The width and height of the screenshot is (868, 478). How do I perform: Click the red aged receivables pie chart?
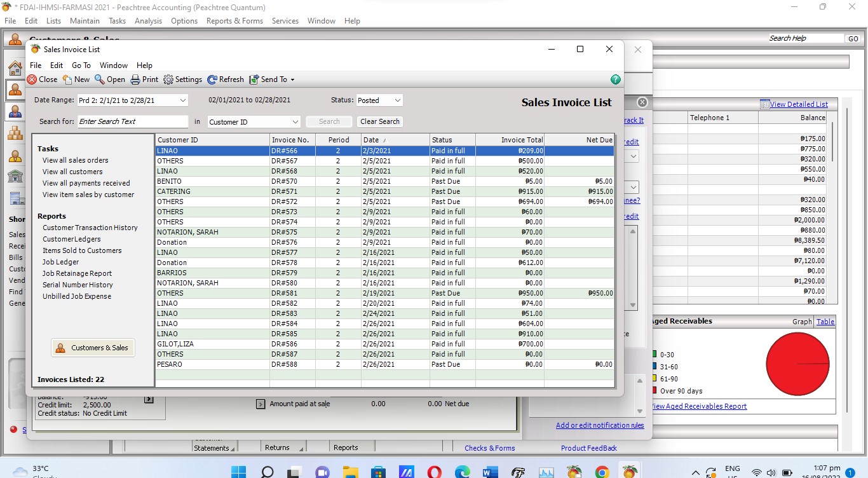point(797,364)
